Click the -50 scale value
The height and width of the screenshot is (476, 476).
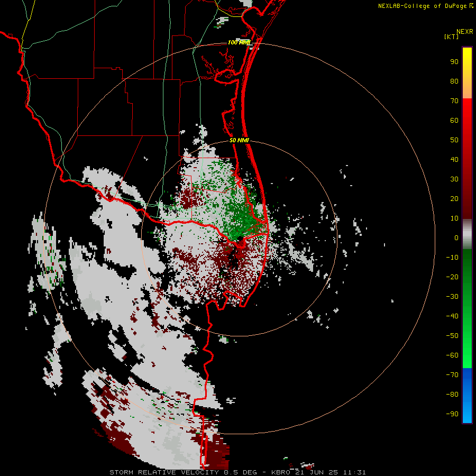coord(452,336)
